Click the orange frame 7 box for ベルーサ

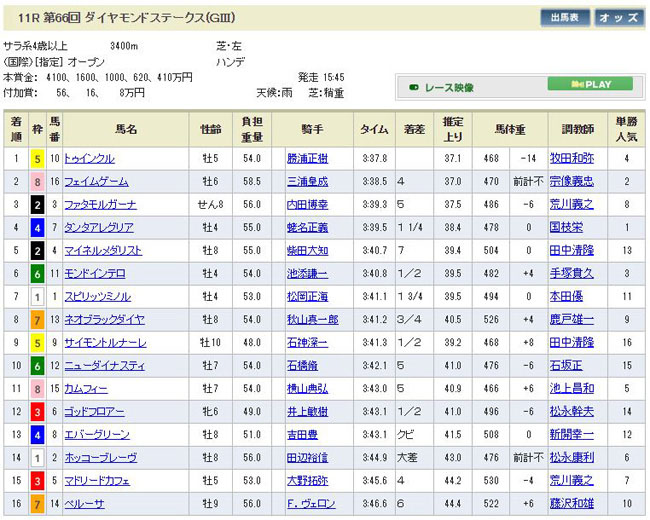pyautogui.click(x=37, y=504)
